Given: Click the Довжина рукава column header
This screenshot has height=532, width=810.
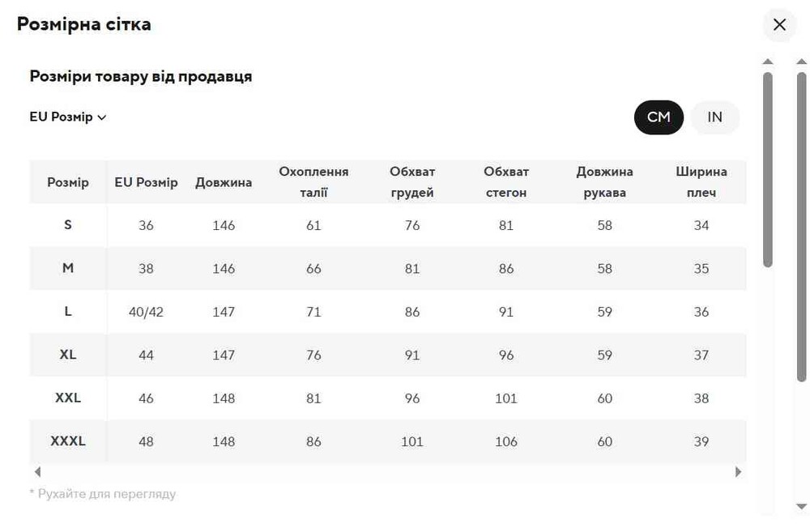Looking at the screenshot, I should (604, 182).
